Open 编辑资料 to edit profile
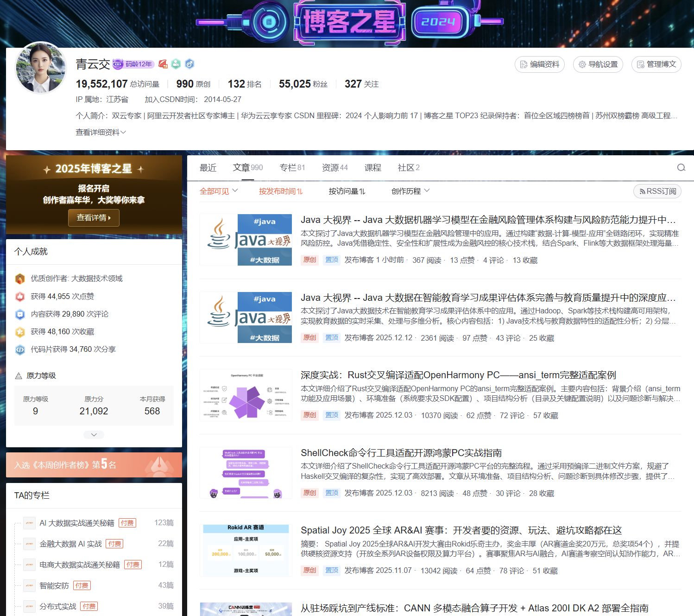The height and width of the screenshot is (616, 694). (x=540, y=64)
